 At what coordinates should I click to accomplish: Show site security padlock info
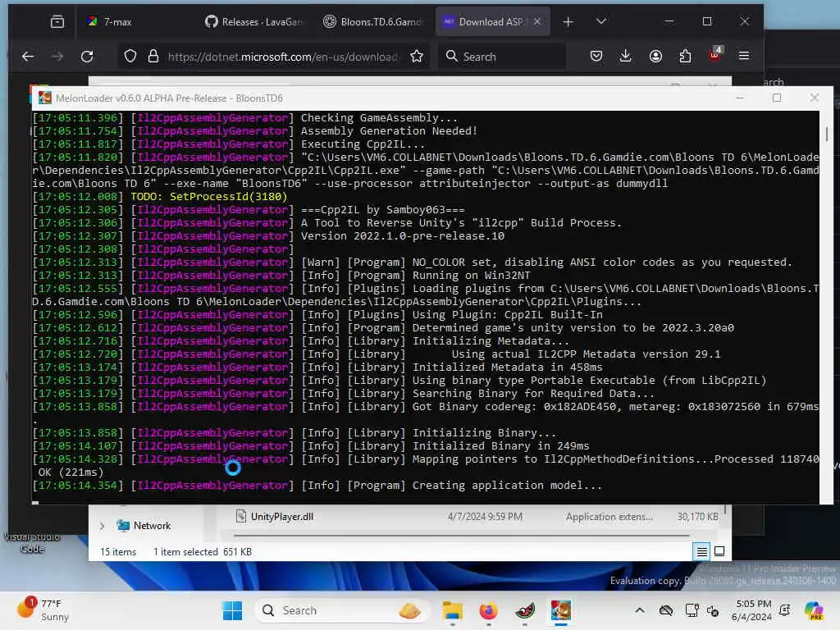pyautogui.click(x=153, y=57)
